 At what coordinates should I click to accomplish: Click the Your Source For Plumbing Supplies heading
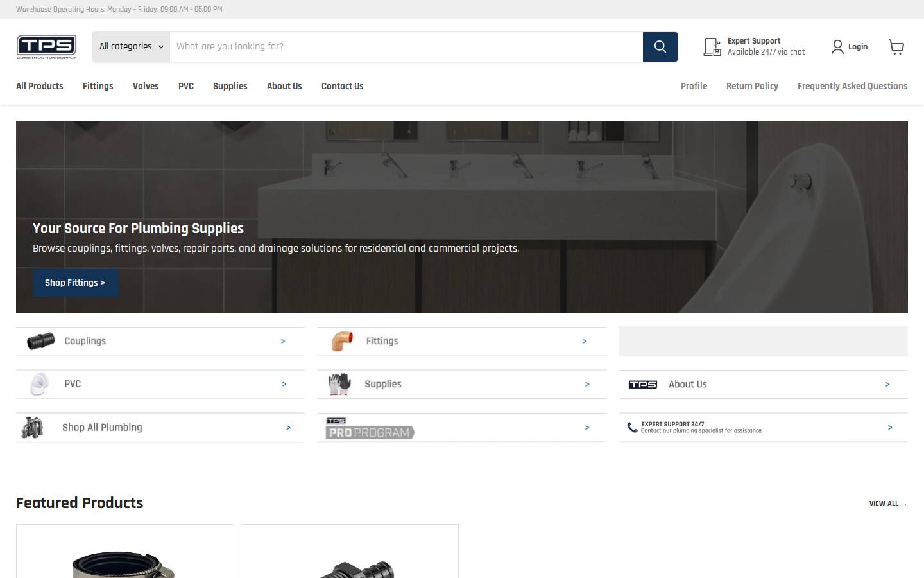(x=138, y=229)
